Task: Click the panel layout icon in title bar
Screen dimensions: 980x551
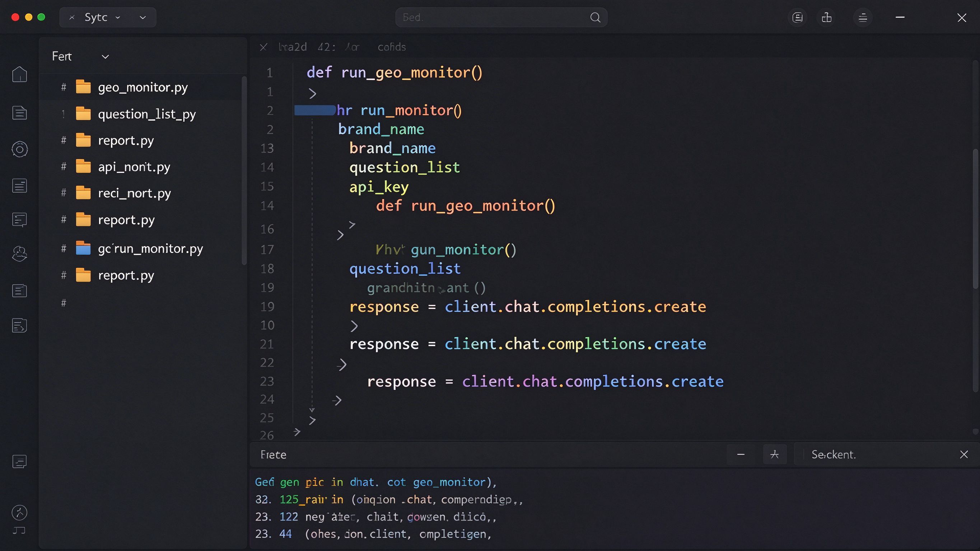Action: 797,18
